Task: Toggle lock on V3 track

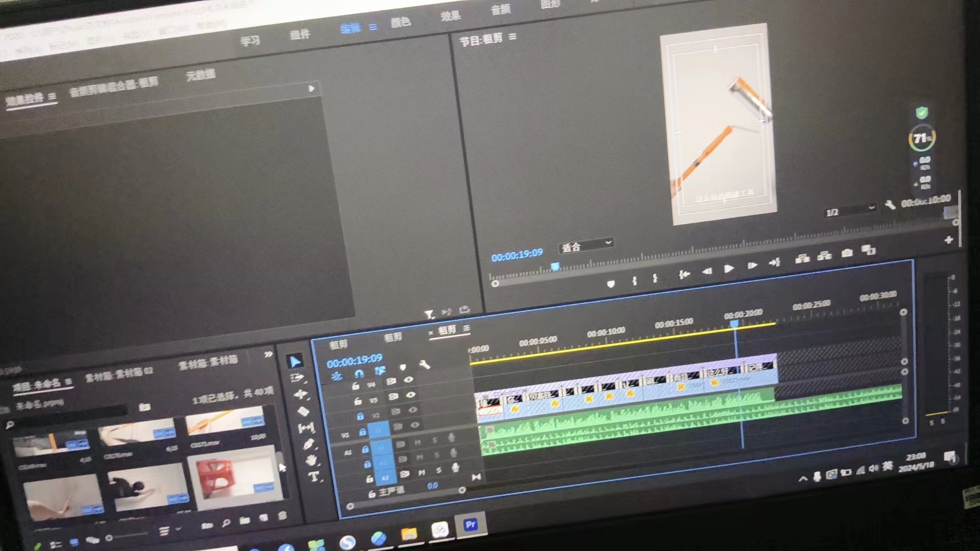Action: click(x=358, y=401)
